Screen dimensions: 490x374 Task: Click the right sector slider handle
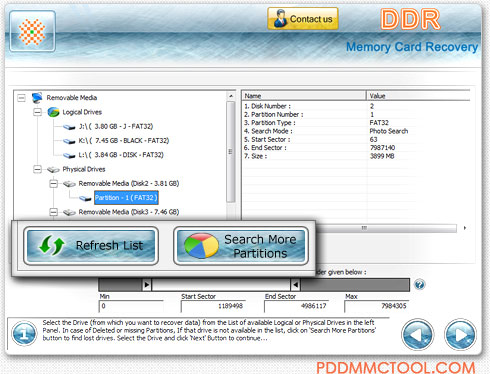pyautogui.click(x=295, y=285)
